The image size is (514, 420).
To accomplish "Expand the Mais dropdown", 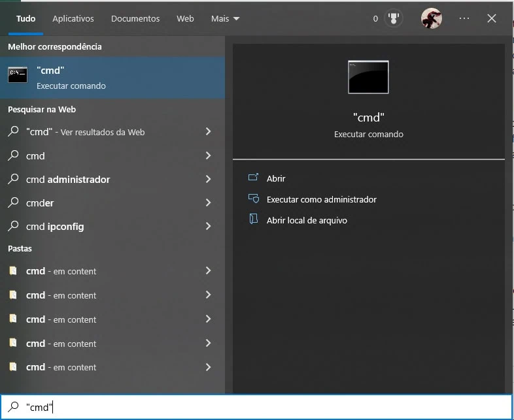I will point(225,19).
